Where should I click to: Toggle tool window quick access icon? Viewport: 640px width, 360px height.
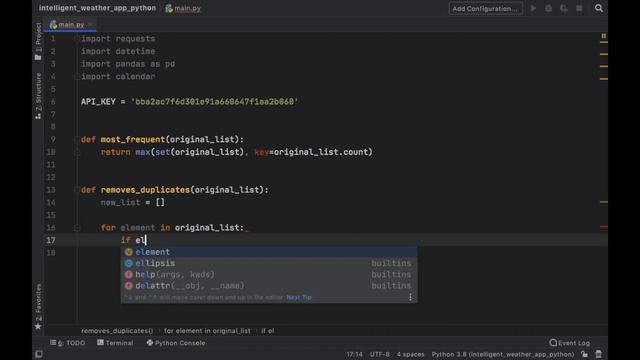click(x=39, y=354)
